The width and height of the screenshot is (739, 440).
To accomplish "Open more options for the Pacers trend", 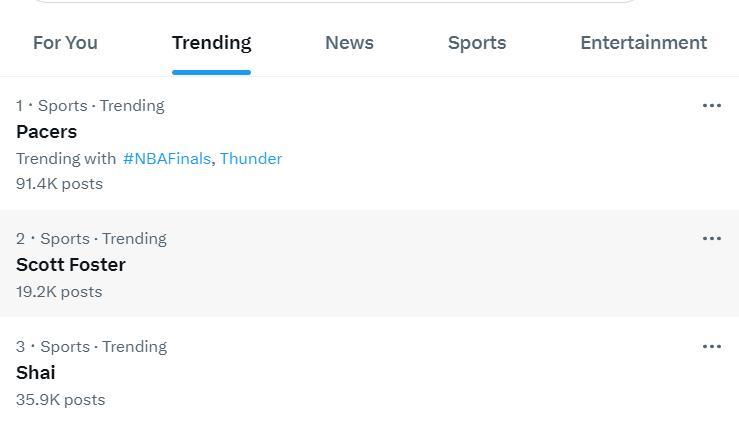I will (x=711, y=105).
